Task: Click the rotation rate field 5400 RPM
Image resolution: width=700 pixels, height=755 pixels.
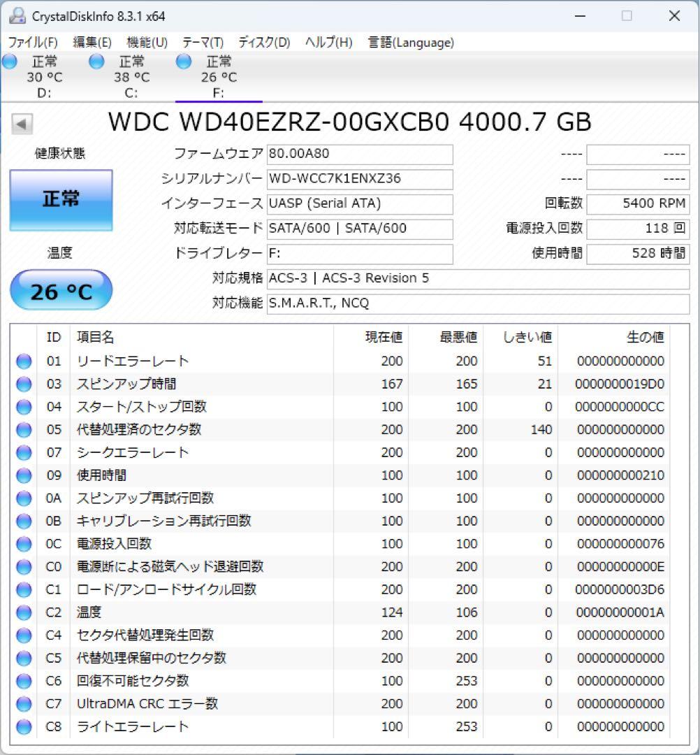Action: click(638, 204)
